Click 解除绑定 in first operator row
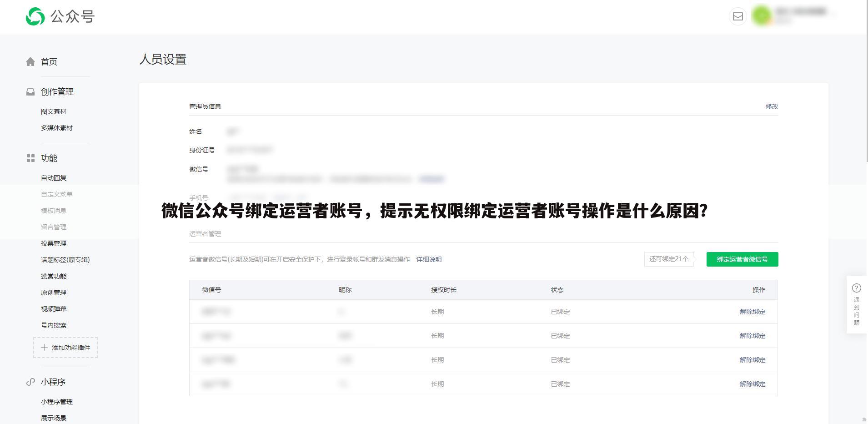The width and height of the screenshot is (868, 424). pos(753,312)
